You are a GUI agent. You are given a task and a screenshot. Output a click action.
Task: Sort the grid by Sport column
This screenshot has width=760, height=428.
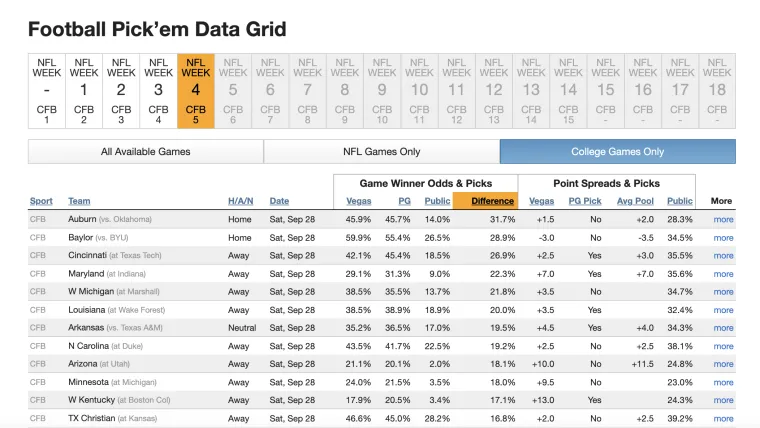41,201
